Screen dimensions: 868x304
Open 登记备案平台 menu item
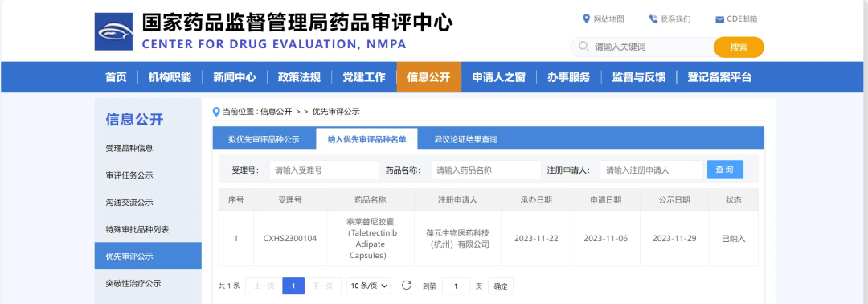click(719, 77)
